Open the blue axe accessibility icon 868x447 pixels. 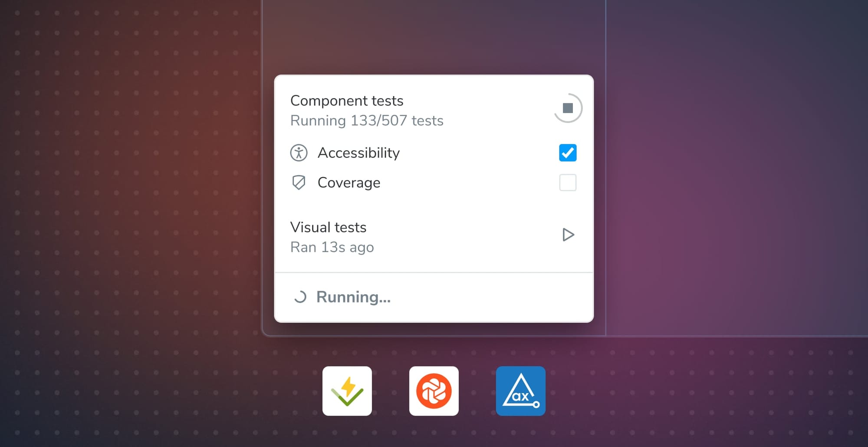click(x=521, y=391)
